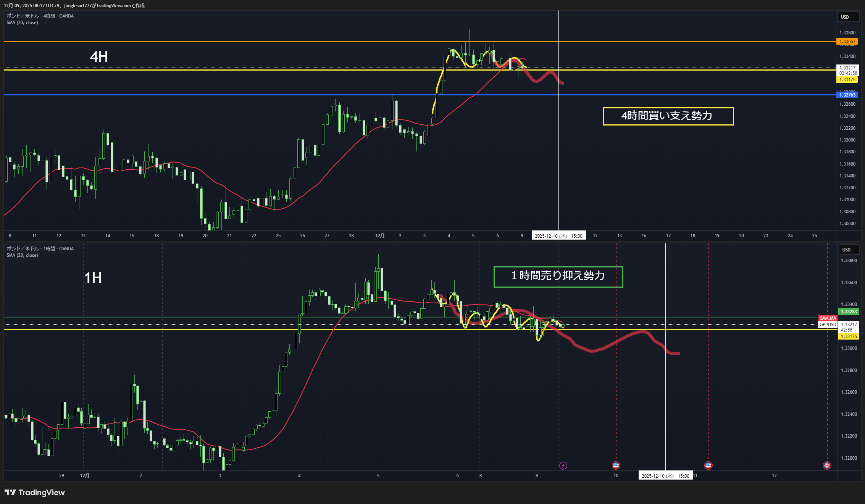Image resolution: width=865 pixels, height=504 pixels.
Task: Click the GBPUSD price scale tag
Action: [x=828, y=325]
